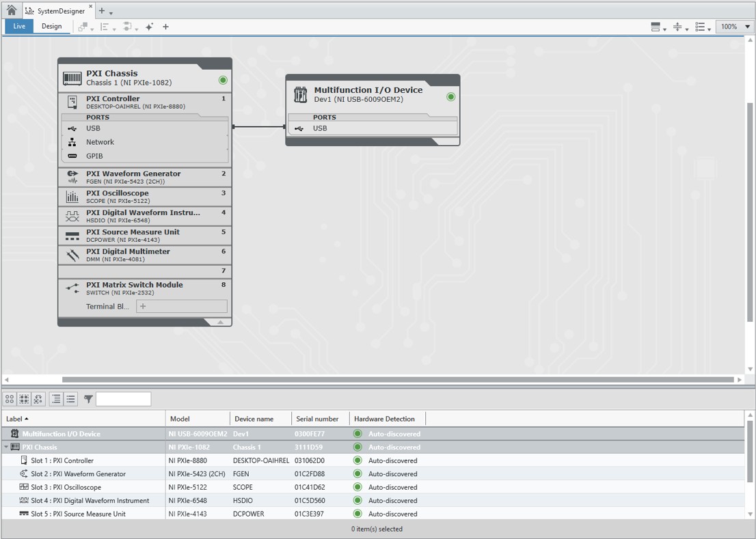756x539 pixels.
Task: Click the canvas horizontal scrollbar
Action: [x=398, y=380]
